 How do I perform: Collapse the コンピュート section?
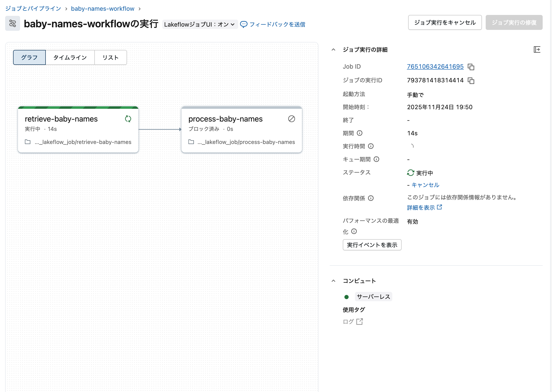[333, 280]
